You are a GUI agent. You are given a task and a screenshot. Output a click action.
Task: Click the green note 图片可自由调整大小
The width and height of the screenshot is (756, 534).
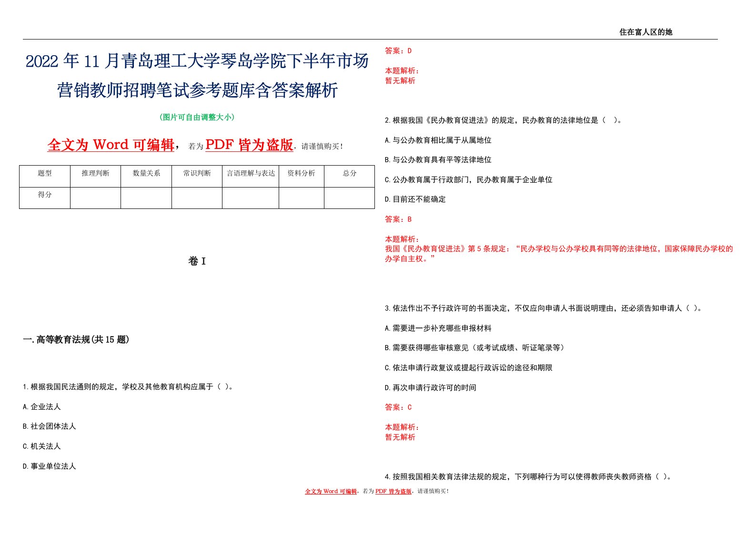point(197,117)
